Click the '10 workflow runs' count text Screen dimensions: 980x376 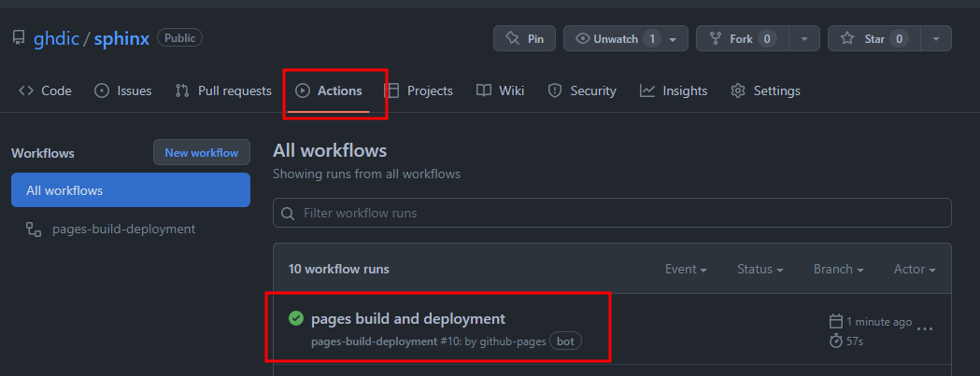(339, 270)
